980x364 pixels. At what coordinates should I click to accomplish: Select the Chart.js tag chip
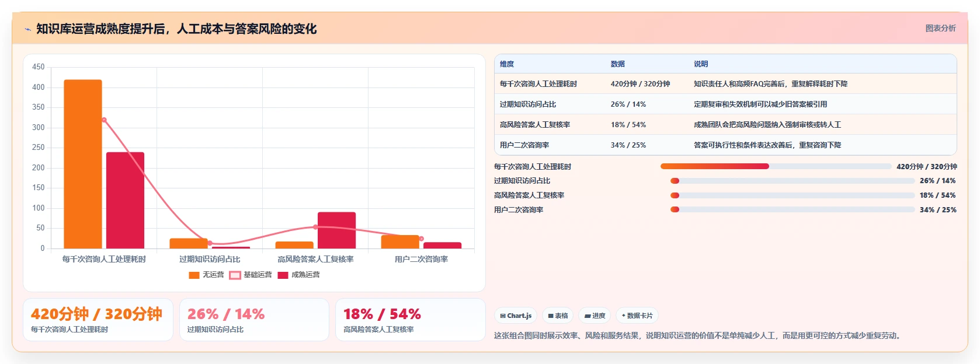coord(516,316)
